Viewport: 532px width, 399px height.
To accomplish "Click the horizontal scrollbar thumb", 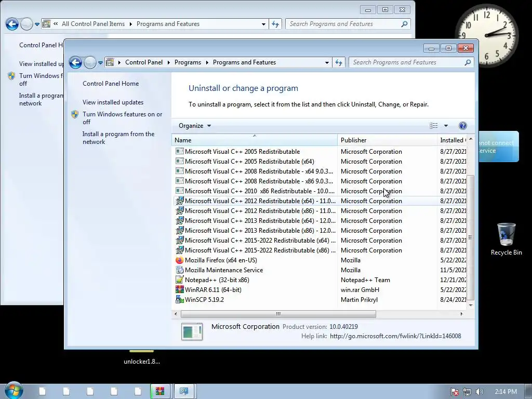I will pos(278,314).
